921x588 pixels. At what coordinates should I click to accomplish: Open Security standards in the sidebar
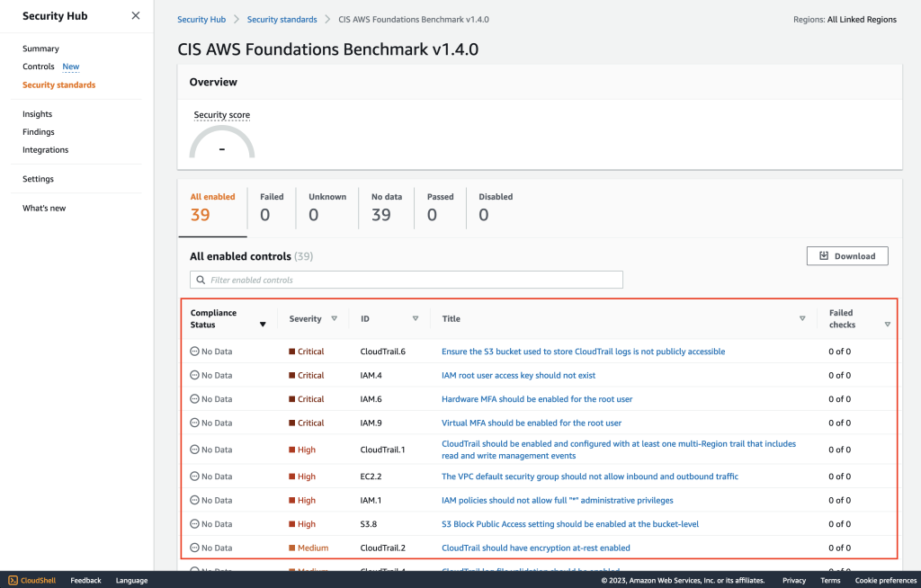pos(58,85)
